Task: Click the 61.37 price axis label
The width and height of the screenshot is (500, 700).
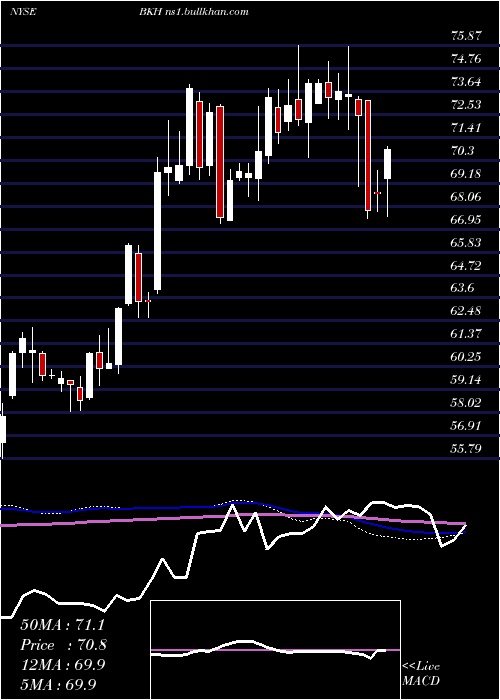Action: click(x=467, y=333)
